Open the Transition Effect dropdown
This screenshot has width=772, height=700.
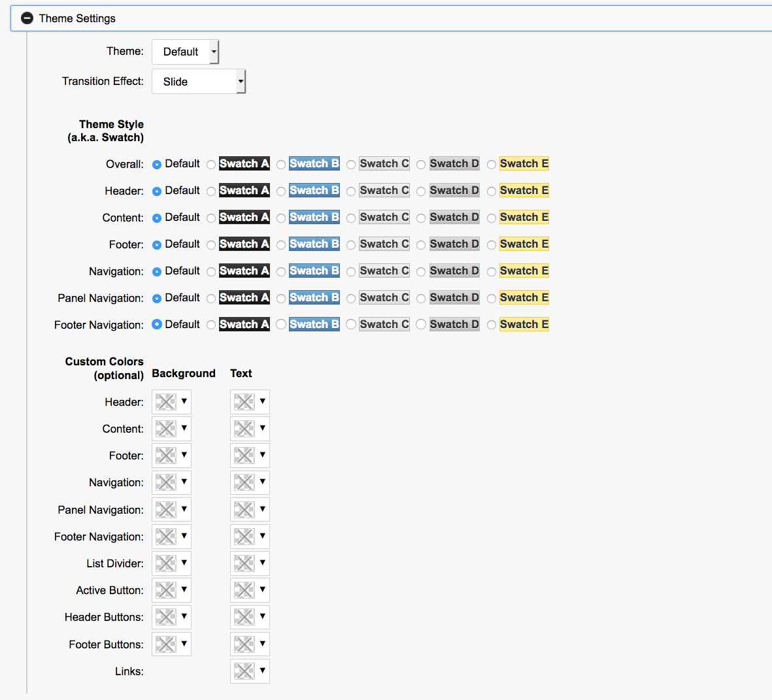[199, 82]
